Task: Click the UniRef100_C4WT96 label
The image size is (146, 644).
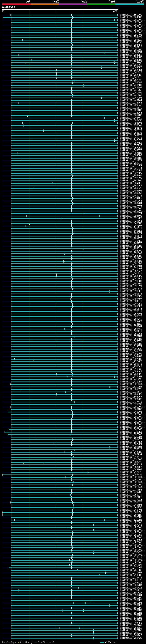Action: coord(131,505)
